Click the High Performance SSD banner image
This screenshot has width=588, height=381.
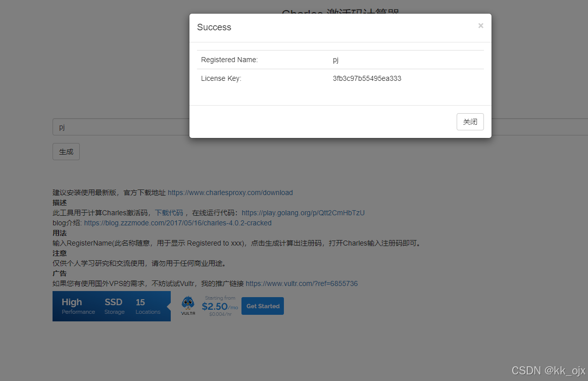111,306
